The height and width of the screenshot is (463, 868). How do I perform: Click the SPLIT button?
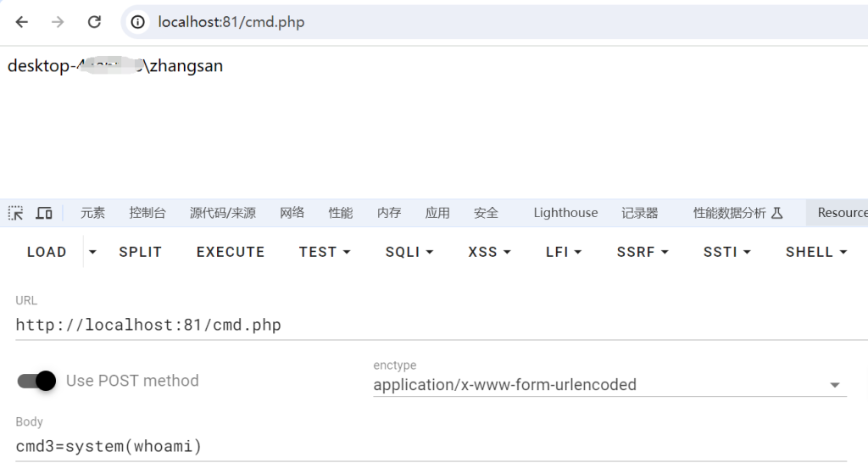point(140,252)
